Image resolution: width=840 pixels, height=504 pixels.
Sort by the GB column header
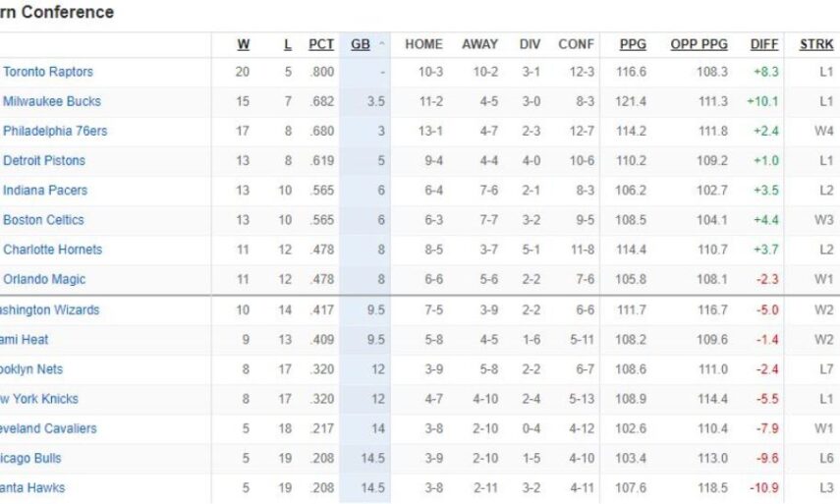(361, 44)
